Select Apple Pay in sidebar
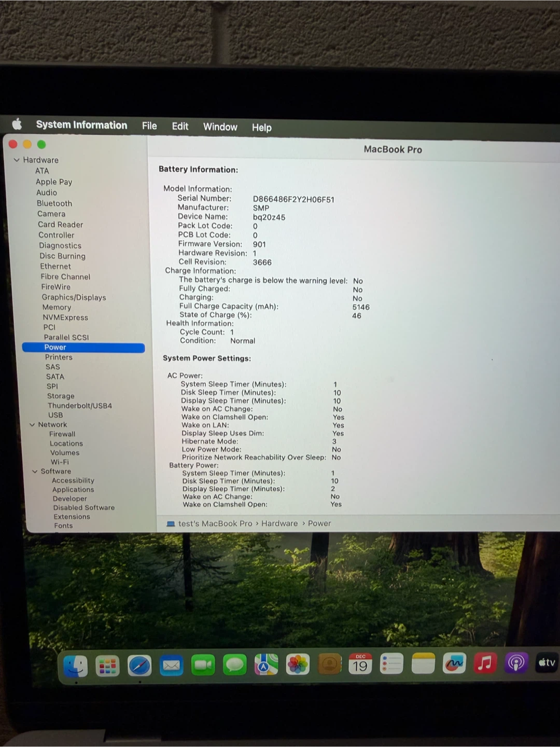Viewport: 560px width, 747px height. (54, 182)
